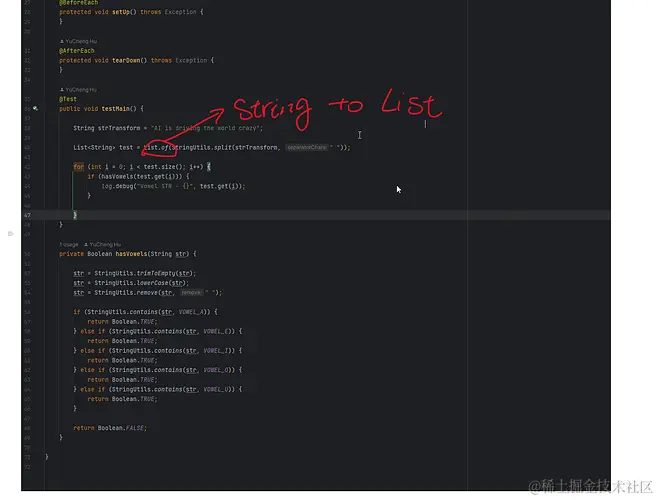Click the "Vowel STR - {}" log message string
658x500 pixels.
(x=164, y=186)
